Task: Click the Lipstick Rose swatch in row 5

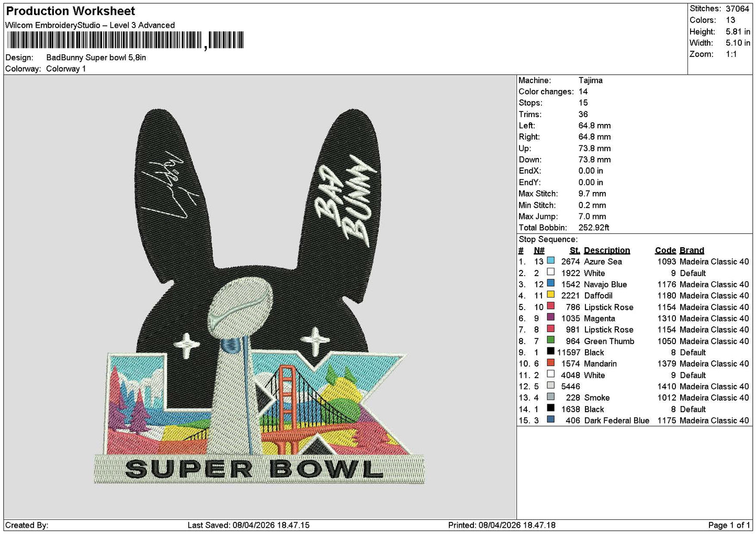Action: pyautogui.click(x=550, y=306)
